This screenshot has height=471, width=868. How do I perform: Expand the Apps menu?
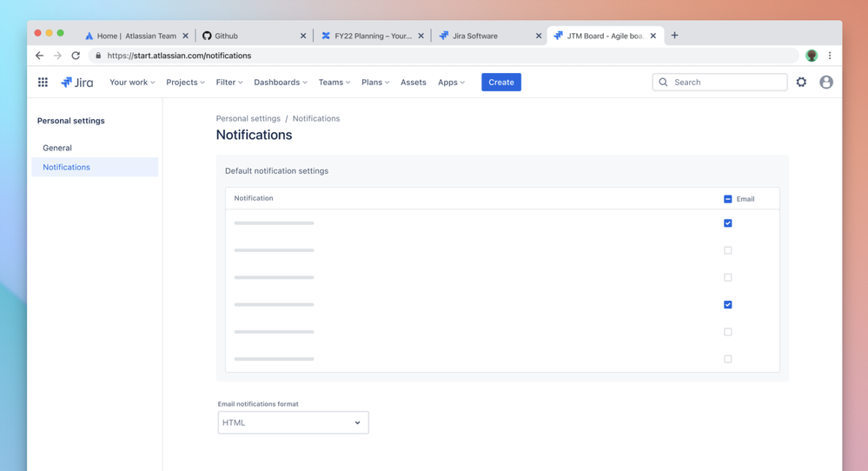[451, 82]
